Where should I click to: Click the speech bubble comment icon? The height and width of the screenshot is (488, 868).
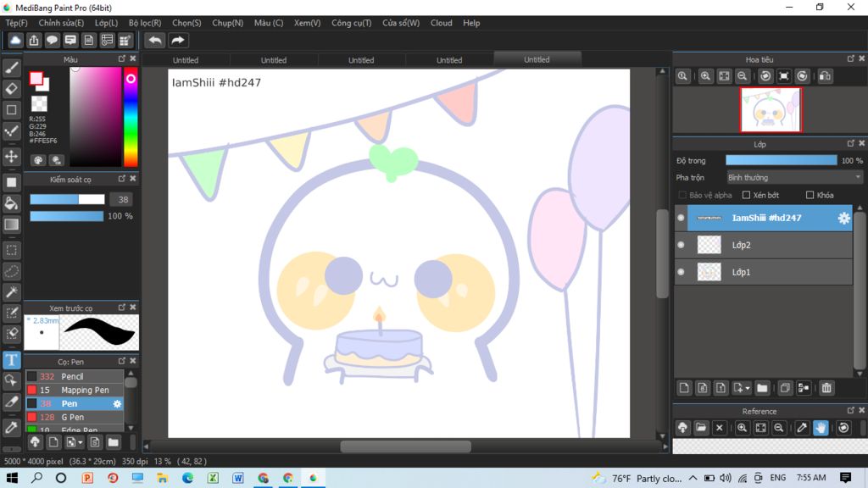pyautogui.click(x=52, y=41)
